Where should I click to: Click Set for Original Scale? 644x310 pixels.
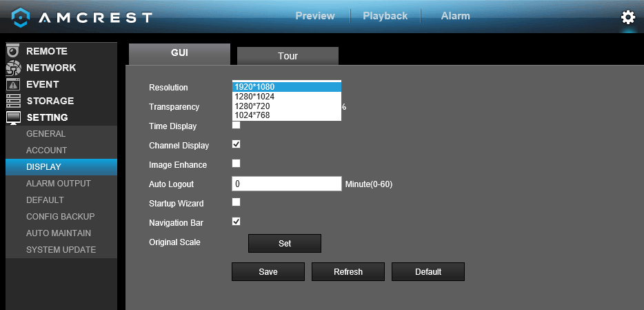click(x=285, y=244)
